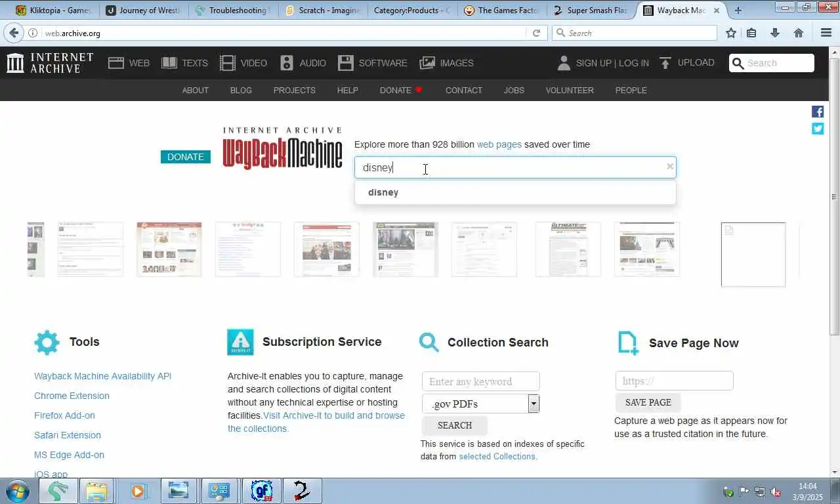Click the Collection Search magnifier icon

click(x=429, y=343)
